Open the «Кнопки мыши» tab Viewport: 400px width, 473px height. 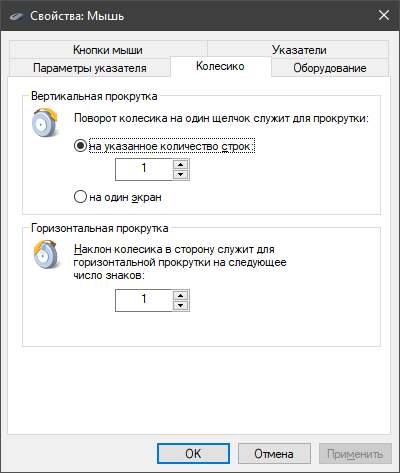point(108,50)
